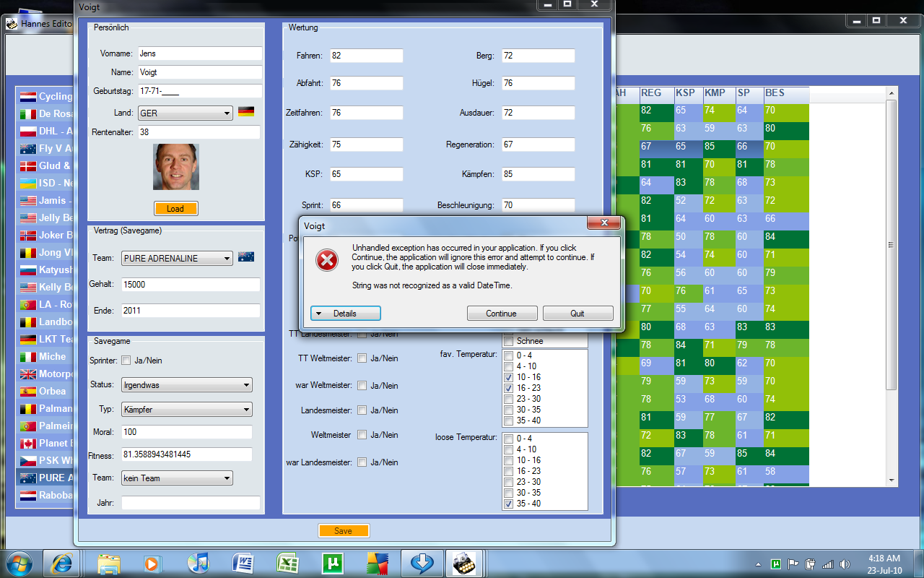Click the Quit button in the error dialog

pyautogui.click(x=577, y=314)
